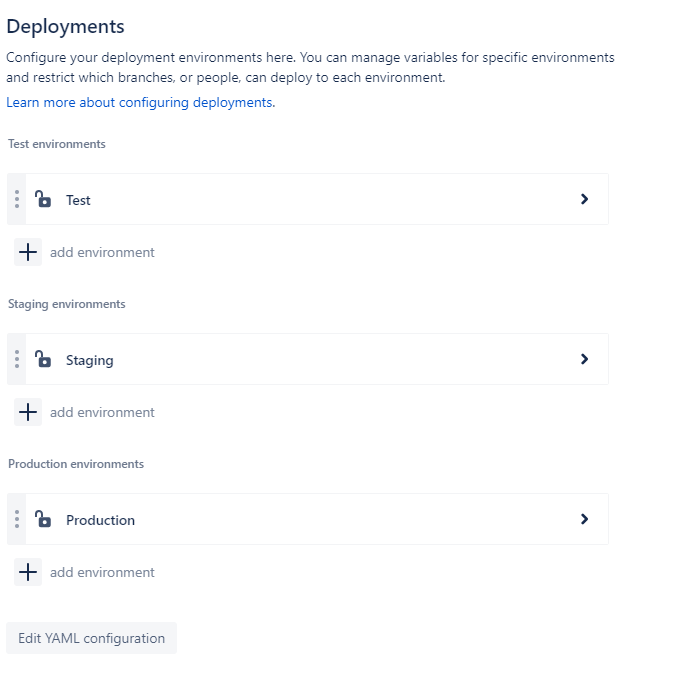Expand the Production environment chevron
Screen dimensions: 688x673
584,519
